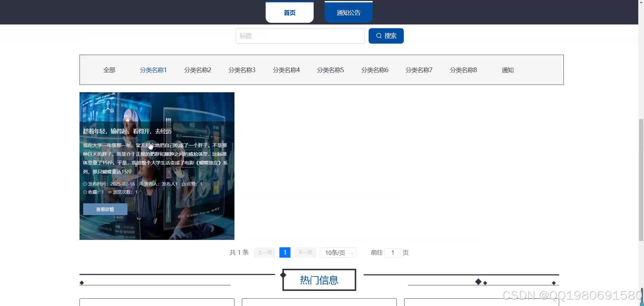Screen dimensions: 644x306
Task: Open the article titled 趁着年轻，输得起，看得开，去经历
Action: pyautogui.click(x=127, y=131)
